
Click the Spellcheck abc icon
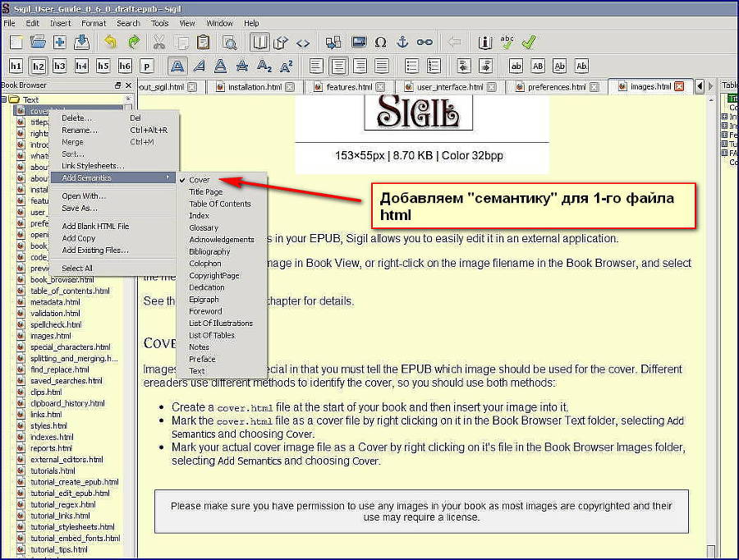pos(507,43)
